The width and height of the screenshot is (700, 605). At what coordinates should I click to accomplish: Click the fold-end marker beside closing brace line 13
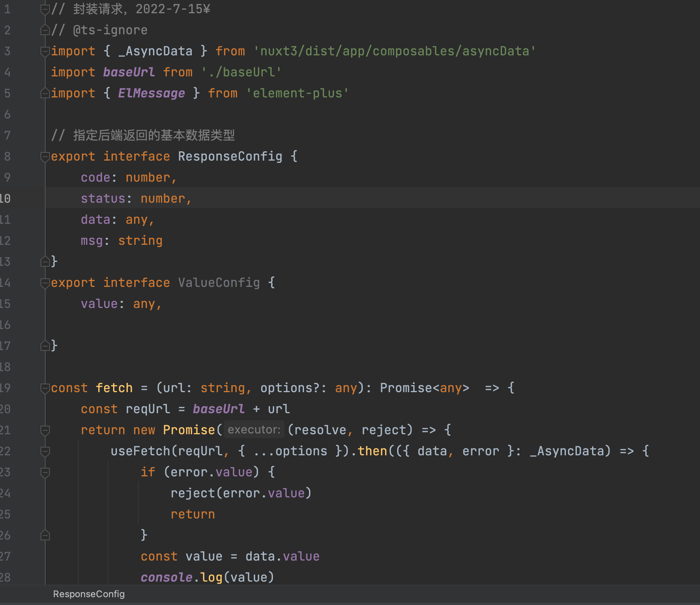point(45,261)
